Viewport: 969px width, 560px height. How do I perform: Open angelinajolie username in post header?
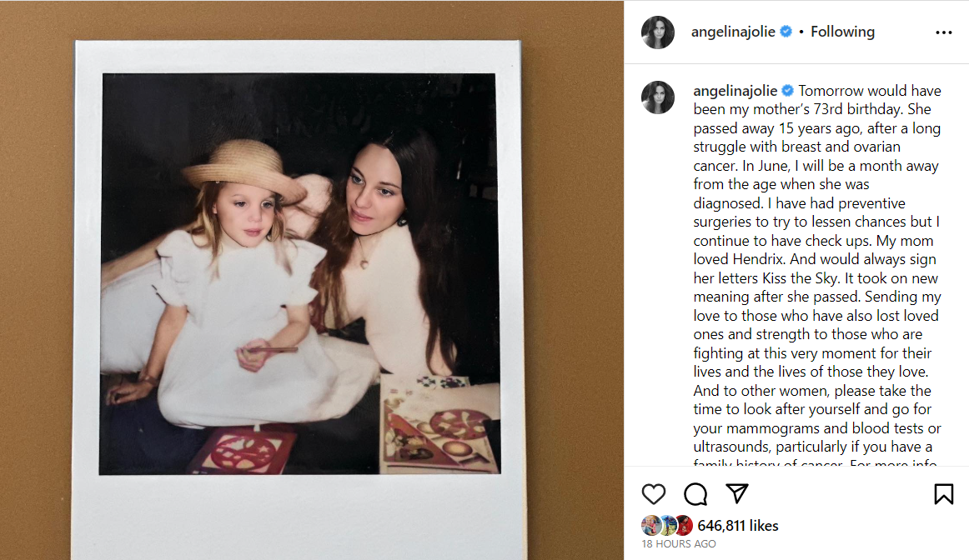click(733, 32)
